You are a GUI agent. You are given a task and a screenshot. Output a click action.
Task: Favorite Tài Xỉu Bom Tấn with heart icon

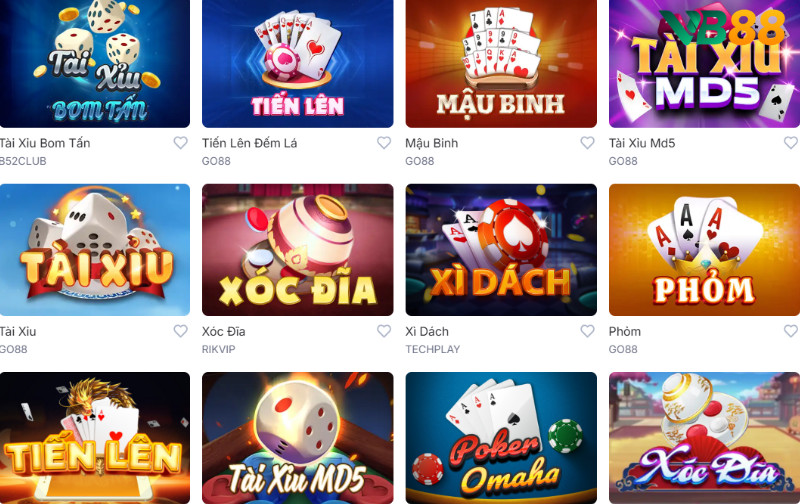[181, 143]
